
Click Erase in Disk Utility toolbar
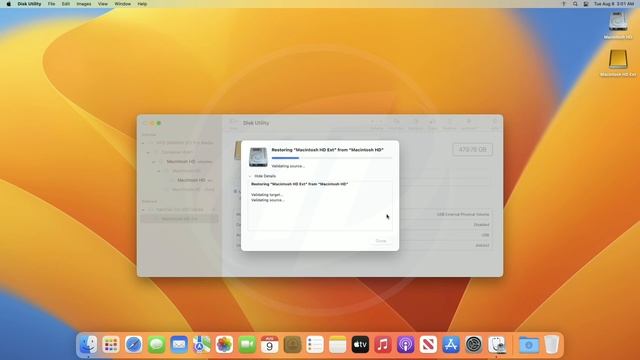click(x=432, y=124)
